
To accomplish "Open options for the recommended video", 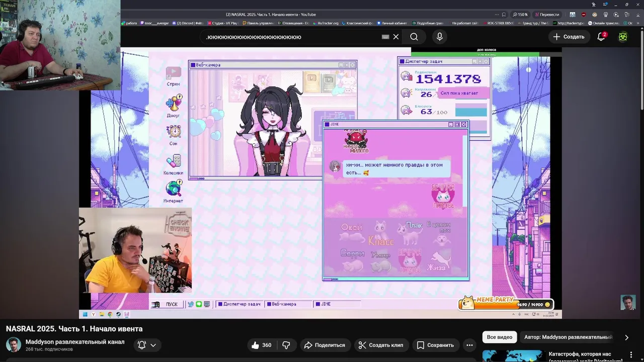I will (631, 355).
